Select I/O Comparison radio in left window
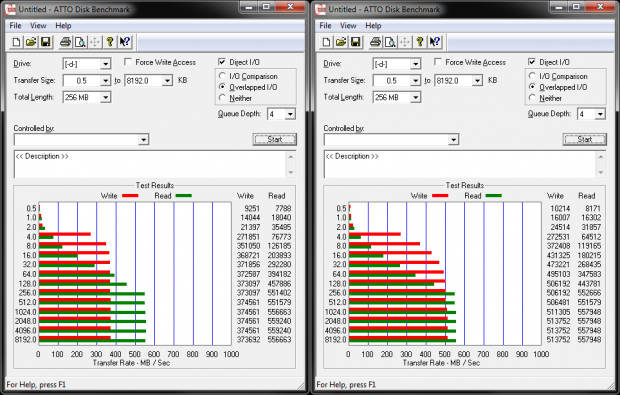 pos(222,76)
